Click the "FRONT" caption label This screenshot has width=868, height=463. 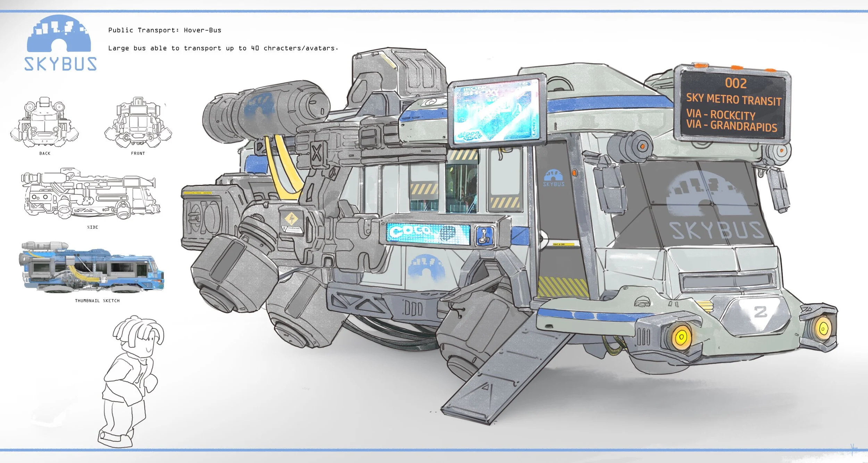[x=138, y=154]
